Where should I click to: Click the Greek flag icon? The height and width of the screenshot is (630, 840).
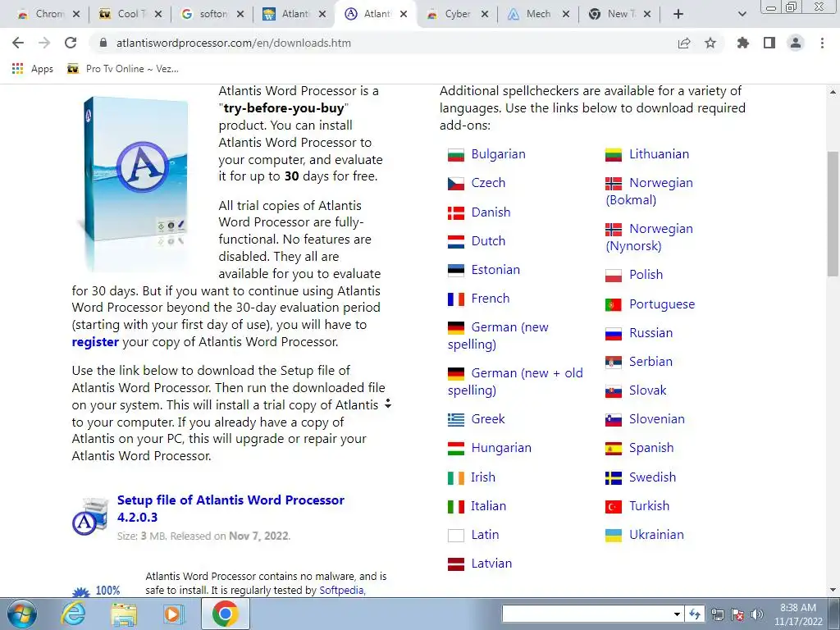[456, 419]
